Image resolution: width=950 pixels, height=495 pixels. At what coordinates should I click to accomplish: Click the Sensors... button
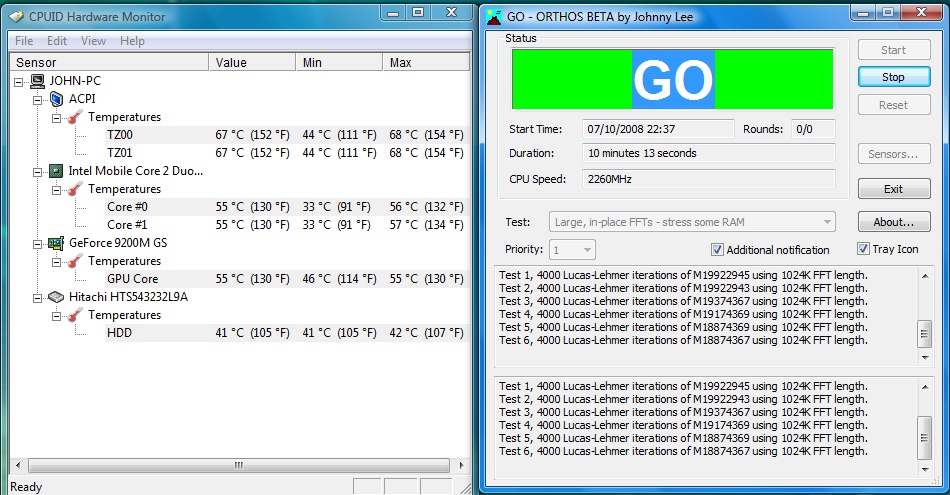(894, 154)
